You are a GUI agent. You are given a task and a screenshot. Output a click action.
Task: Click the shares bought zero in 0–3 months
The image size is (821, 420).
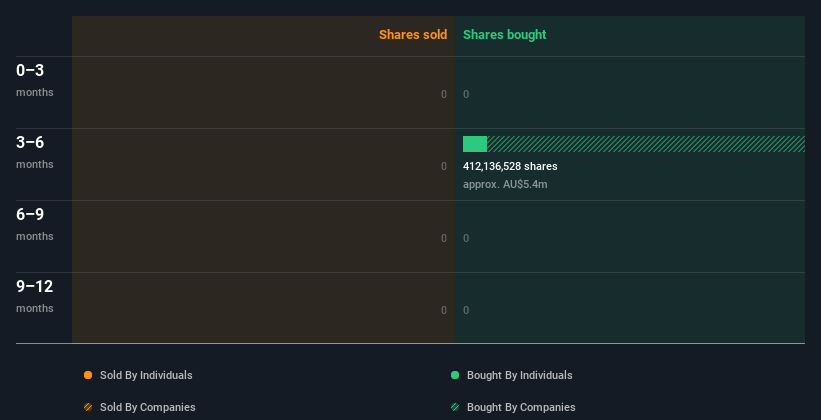point(466,94)
